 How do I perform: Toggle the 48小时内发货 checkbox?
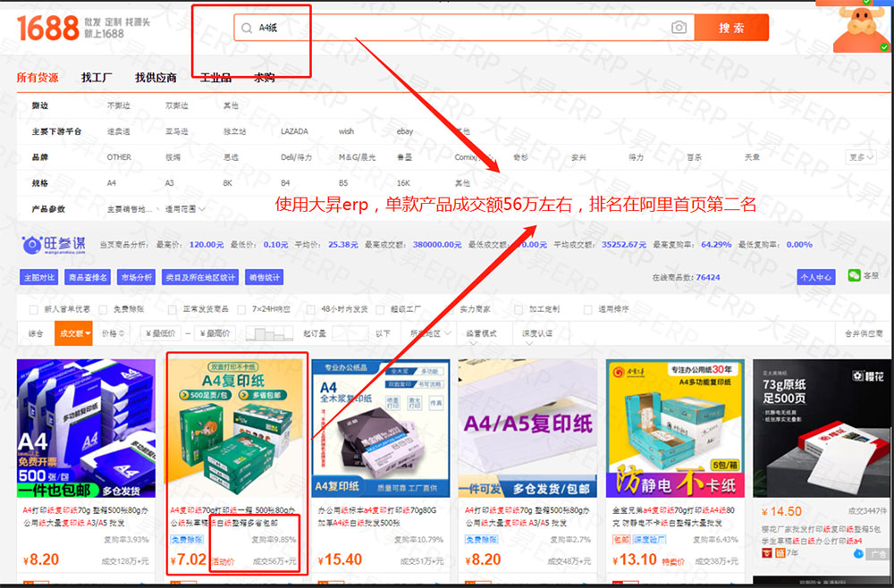311,309
